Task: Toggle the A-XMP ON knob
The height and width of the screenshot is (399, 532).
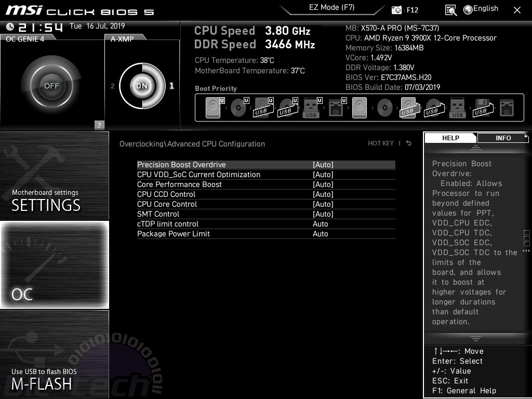Action: (142, 86)
